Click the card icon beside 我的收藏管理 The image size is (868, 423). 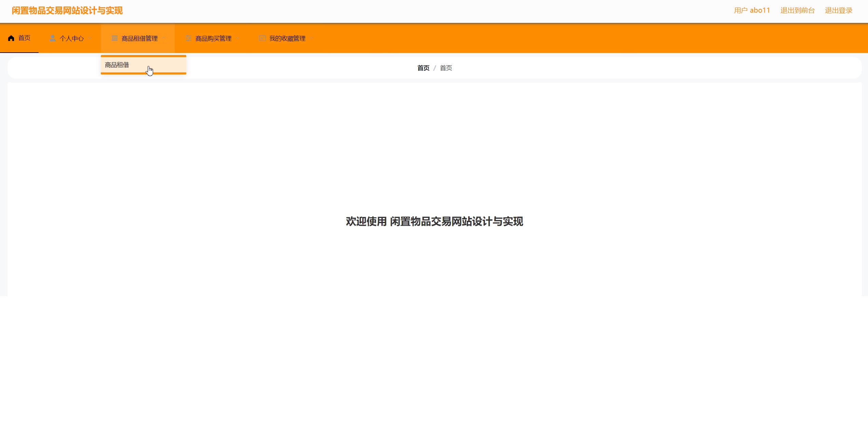pyautogui.click(x=262, y=38)
